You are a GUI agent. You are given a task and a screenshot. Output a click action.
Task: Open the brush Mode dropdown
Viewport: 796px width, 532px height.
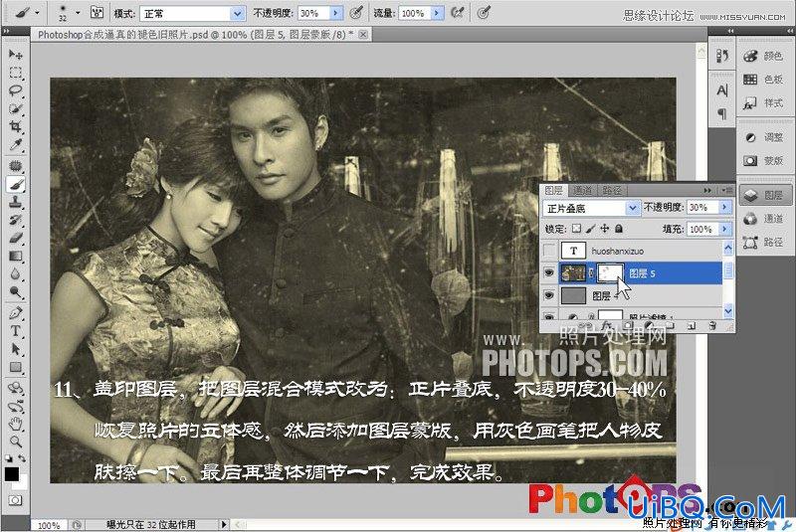[x=192, y=14]
